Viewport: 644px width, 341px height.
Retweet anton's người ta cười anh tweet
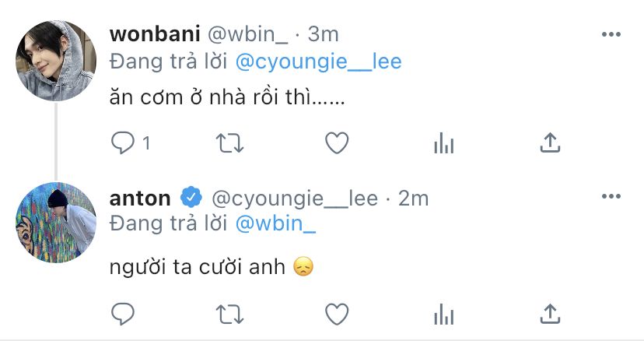[230, 315]
